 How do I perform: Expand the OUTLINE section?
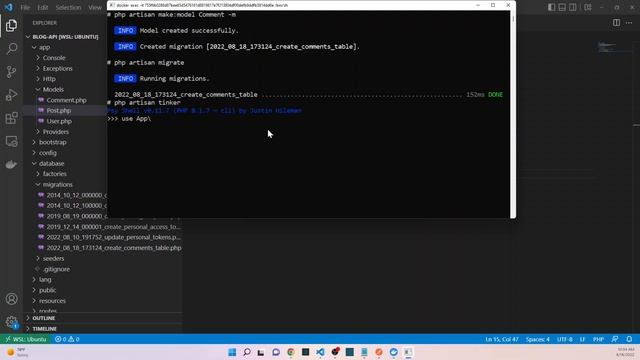point(43,318)
